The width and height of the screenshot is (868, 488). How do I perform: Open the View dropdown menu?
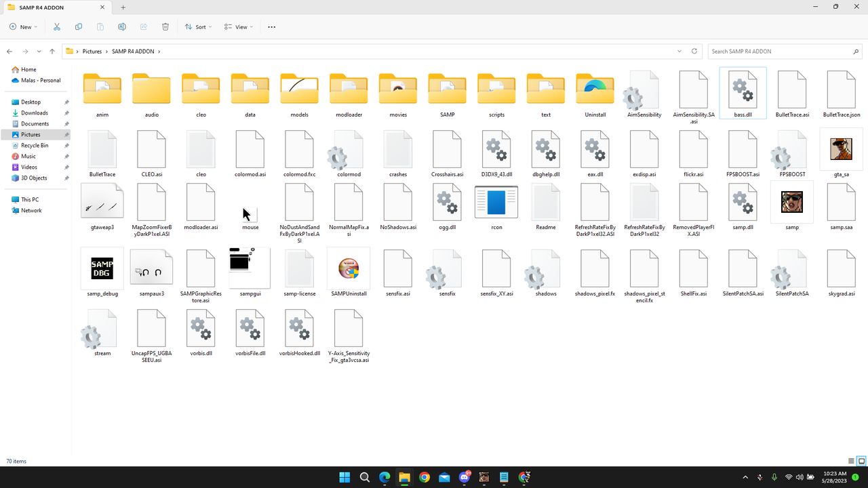(239, 27)
